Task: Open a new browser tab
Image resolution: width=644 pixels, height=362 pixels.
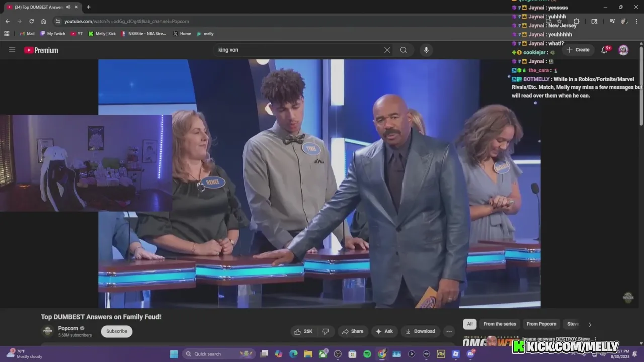Action: click(89, 7)
